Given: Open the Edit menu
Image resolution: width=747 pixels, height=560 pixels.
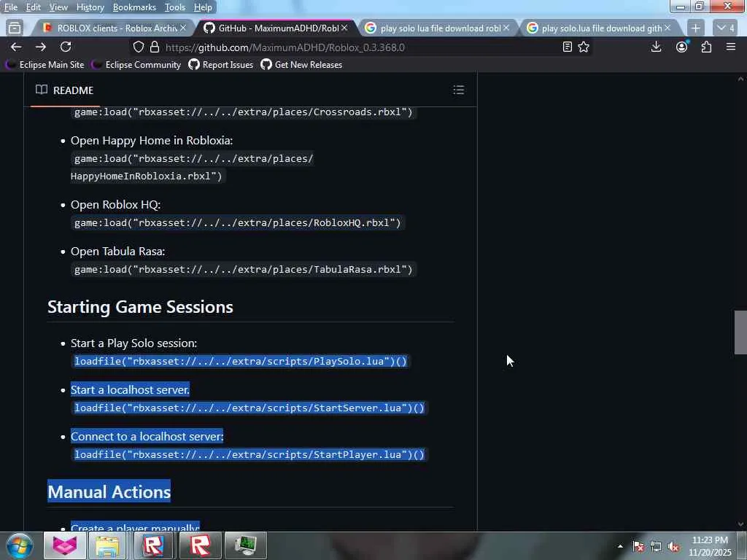Looking at the screenshot, I should pos(33,7).
